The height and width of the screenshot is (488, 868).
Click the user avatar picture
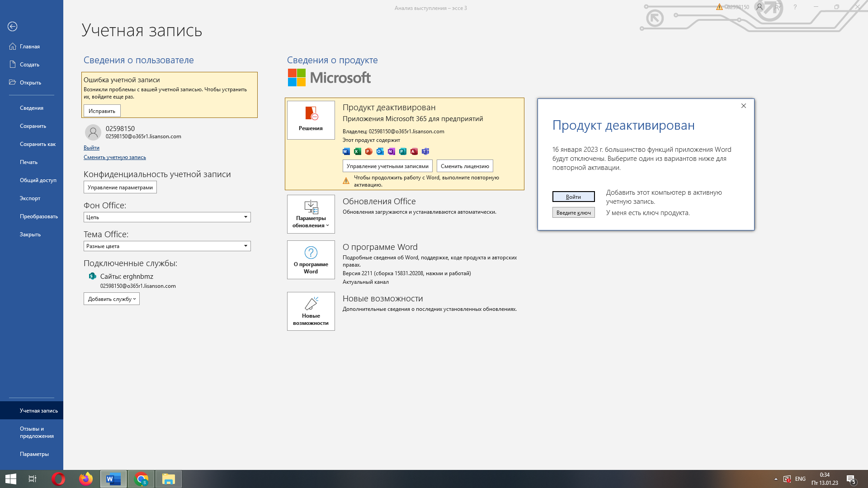coord(93,132)
